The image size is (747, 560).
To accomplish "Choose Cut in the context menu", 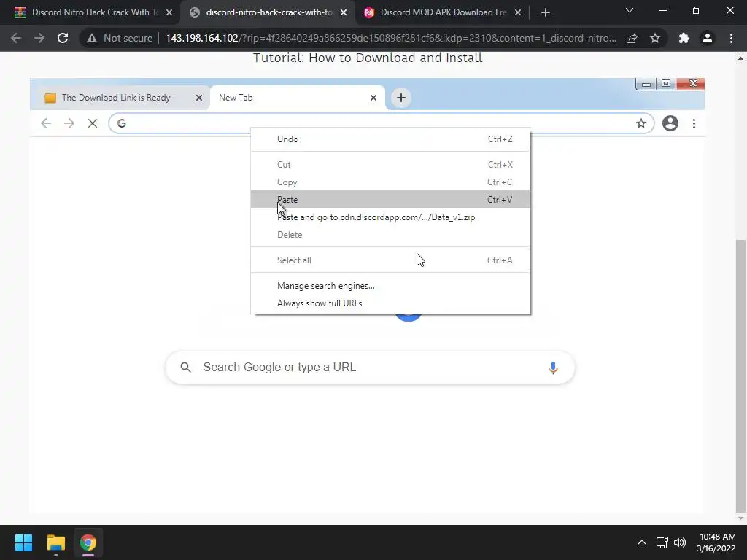I will pos(390,165).
